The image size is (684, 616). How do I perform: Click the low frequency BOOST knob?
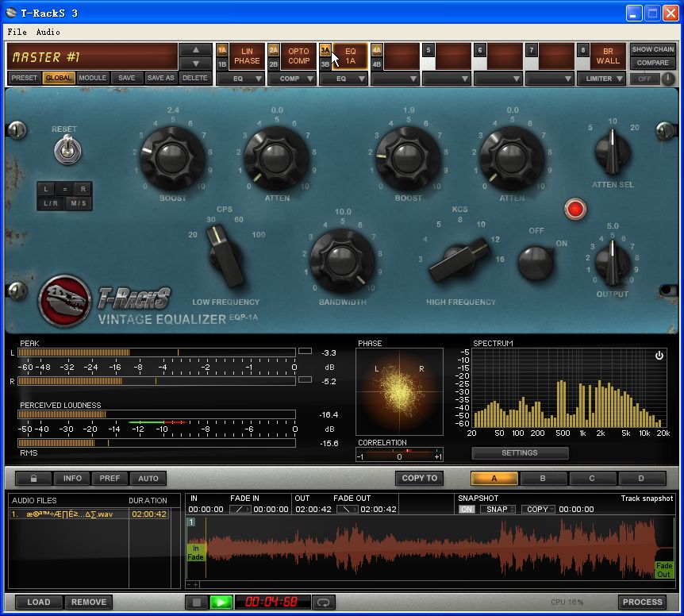pyautogui.click(x=172, y=157)
